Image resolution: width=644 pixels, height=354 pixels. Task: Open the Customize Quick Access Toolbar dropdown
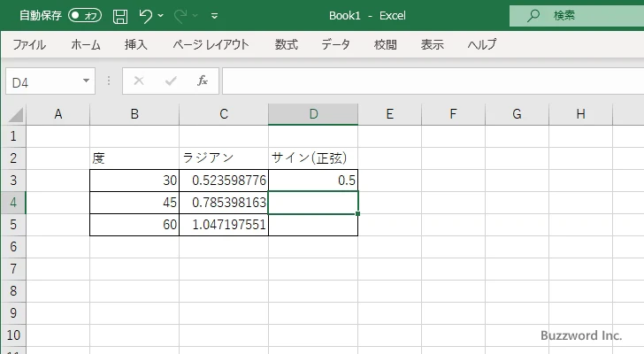215,16
